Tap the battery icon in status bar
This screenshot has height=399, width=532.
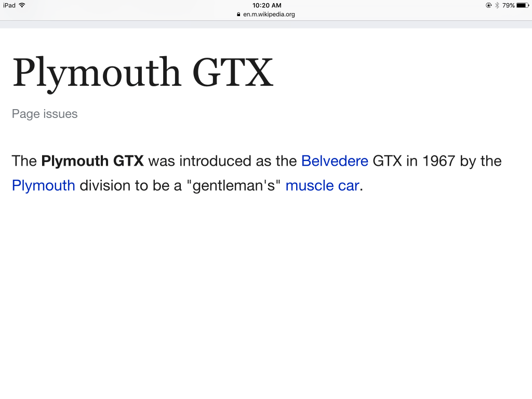tap(522, 5)
